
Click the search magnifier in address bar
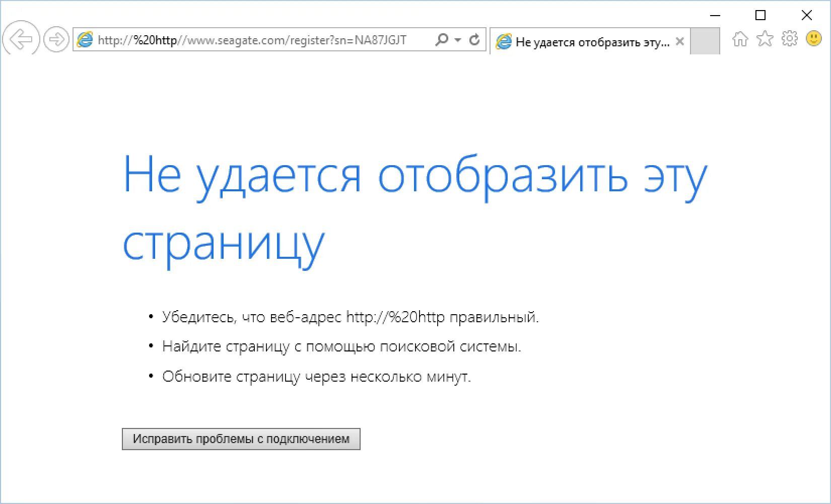[x=442, y=39]
